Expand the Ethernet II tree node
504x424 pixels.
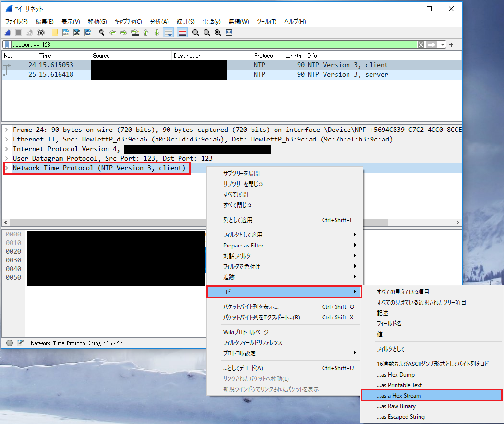coord(6,140)
